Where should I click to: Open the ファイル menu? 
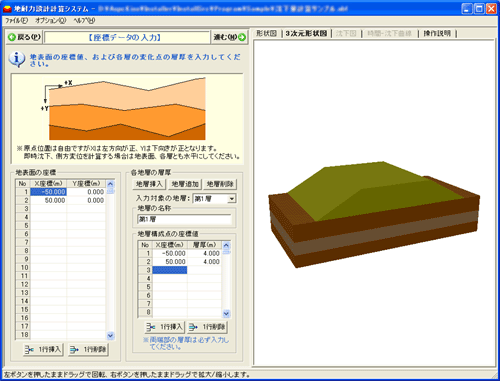click(16, 21)
